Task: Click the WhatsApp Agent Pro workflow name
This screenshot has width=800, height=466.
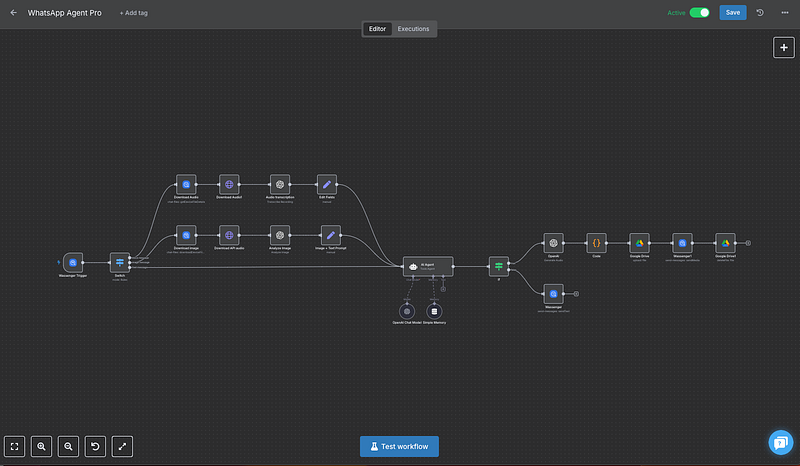Action: [66, 13]
